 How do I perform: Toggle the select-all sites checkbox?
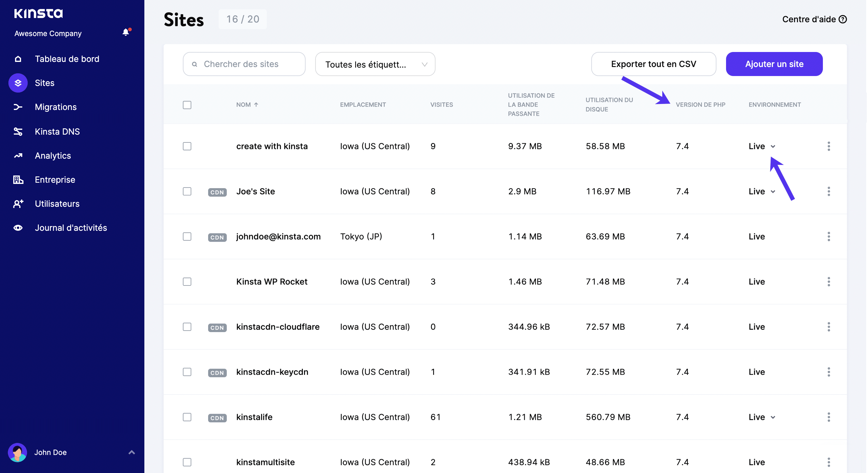[x=187, y=105]
